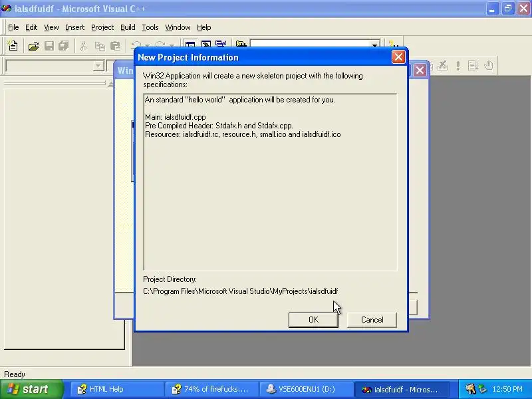532x399 pixels.
Task: Click the key-shaped system tray icon
Action: click(x=470, y=389)
